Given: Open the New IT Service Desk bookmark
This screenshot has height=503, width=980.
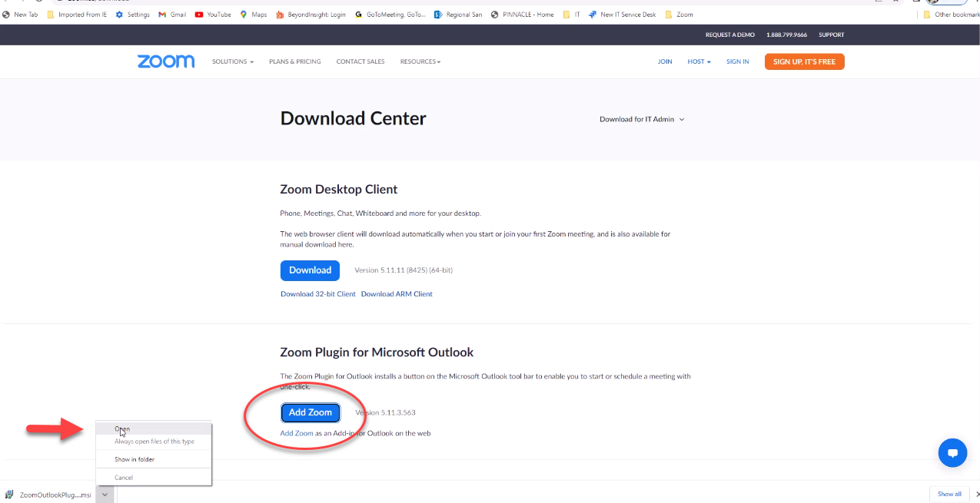Looking at the screenshot, I should (x=623, y=15).
